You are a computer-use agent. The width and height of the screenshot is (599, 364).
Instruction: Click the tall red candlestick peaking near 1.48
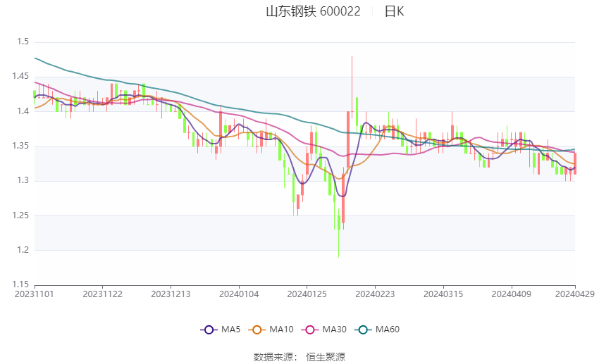[x=352, y=87]
